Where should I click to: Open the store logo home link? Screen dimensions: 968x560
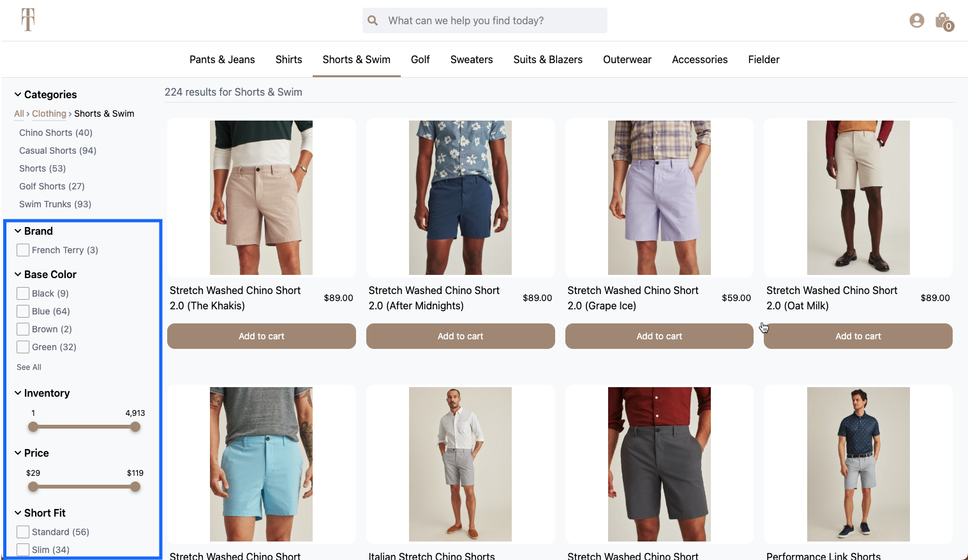28,20
